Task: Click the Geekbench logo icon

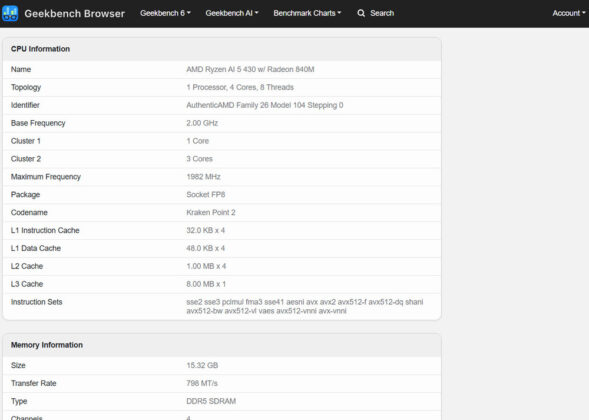Action: point(10,14)
